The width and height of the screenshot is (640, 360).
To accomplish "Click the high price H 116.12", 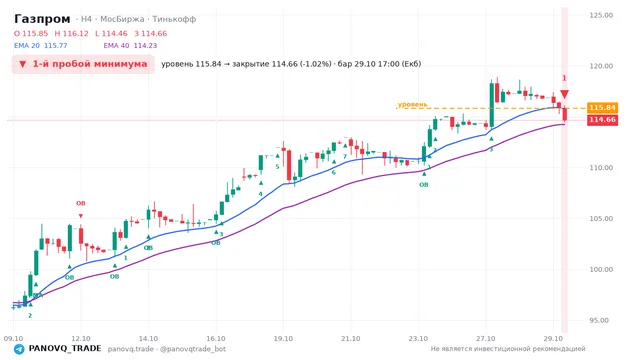I will 71,33.
